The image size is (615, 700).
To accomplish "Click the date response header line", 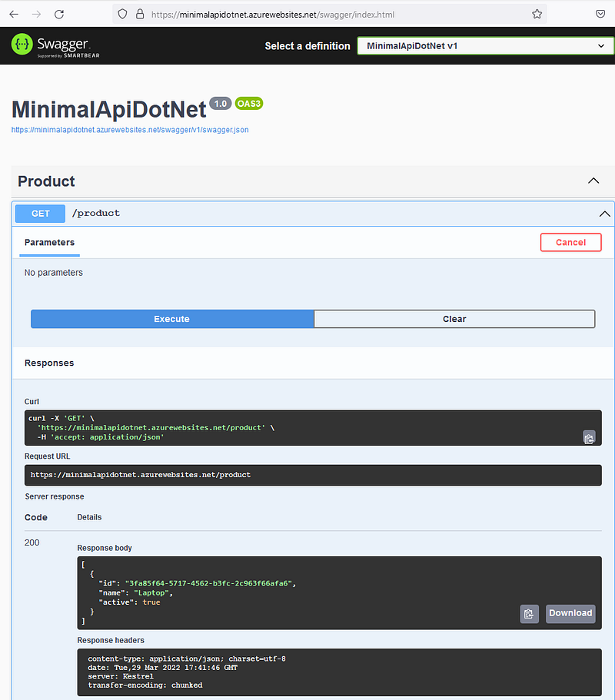I will 162,668.
